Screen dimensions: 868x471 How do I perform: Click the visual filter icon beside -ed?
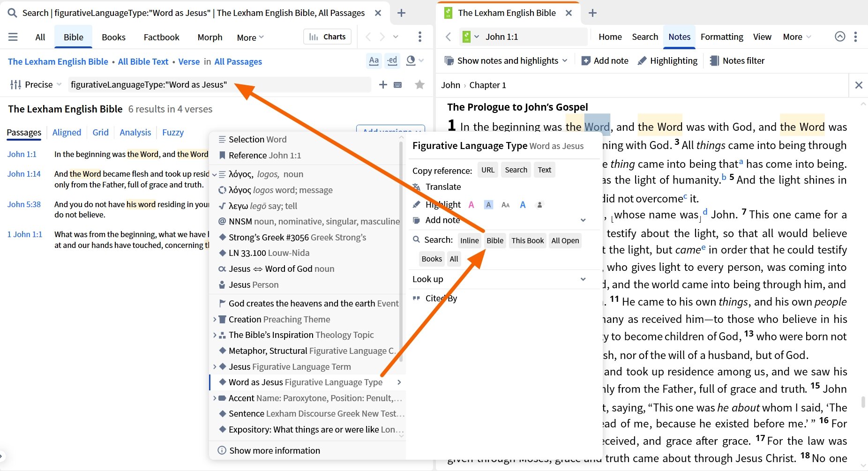click(411, 60)
